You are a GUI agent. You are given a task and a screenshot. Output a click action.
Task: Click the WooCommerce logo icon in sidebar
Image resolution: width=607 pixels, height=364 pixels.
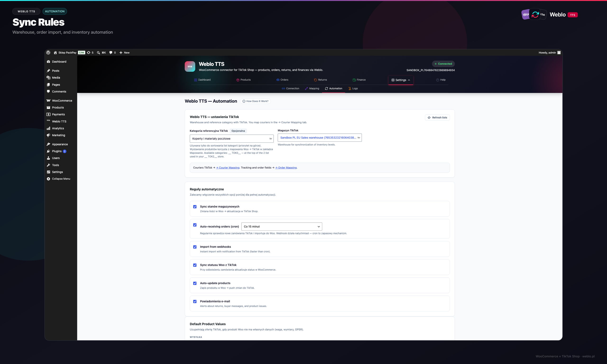tap(49, 100)
